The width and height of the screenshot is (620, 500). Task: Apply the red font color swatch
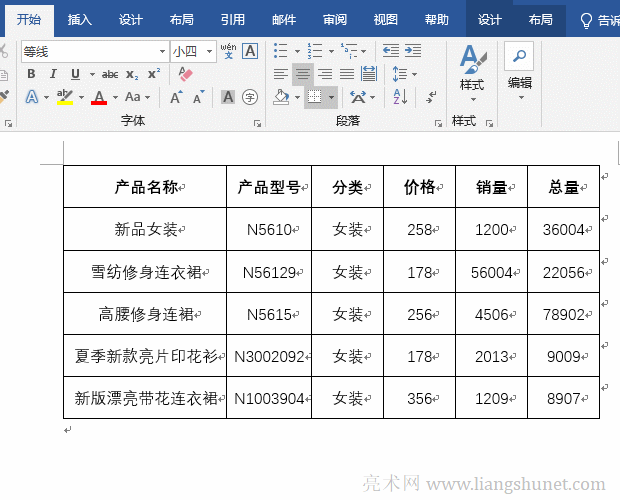tap(99, 97)
